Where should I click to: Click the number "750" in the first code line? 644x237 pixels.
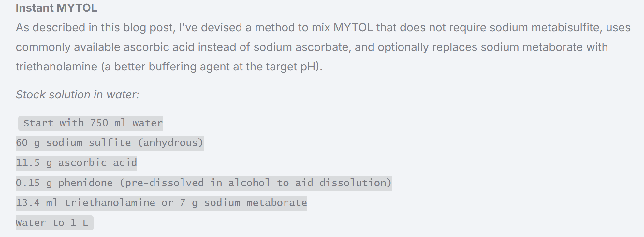click(99, 123)
